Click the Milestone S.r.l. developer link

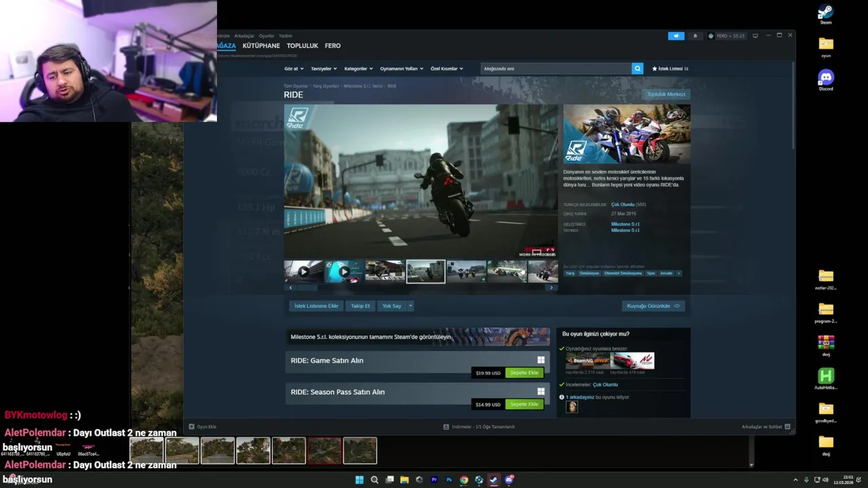[x=625, y=224]
